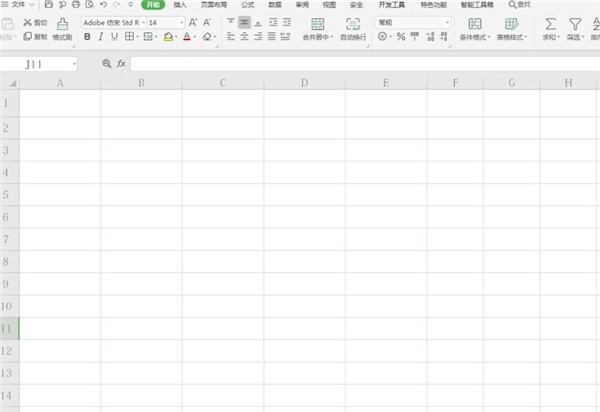This screenshot has height=412, width=600.
Task: Click the Filter funnel icon
Action: tap(575, 24)
